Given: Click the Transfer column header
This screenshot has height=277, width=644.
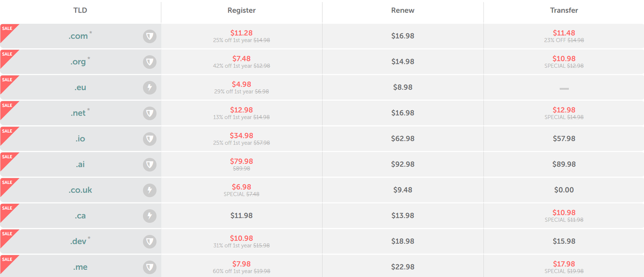Looking at the screenshot, I should [x=564, y=10].
